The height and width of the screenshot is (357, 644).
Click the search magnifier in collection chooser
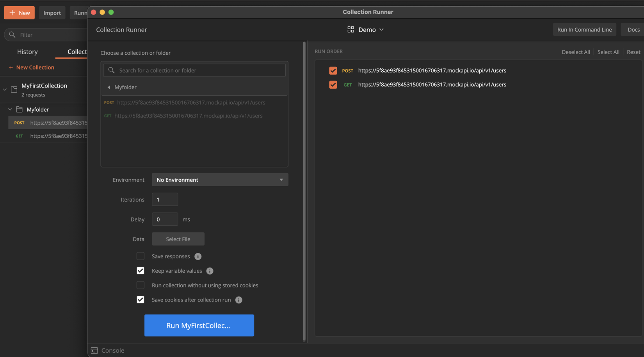pyautogui.click(x=112, y=70)
